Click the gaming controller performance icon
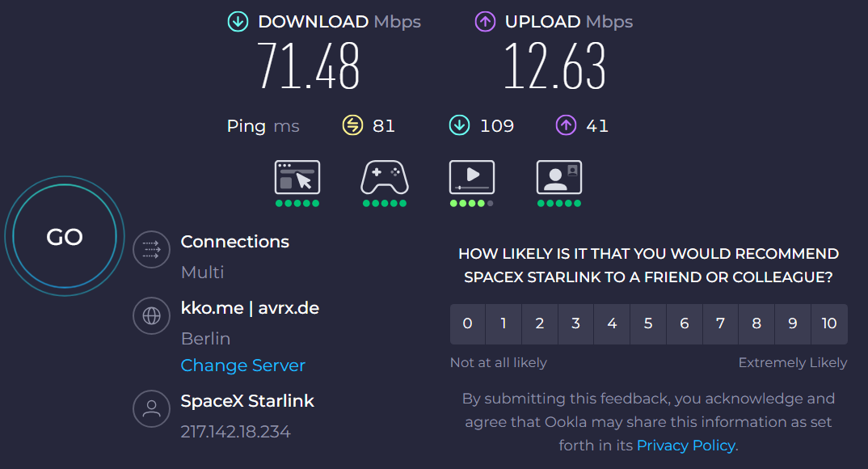868x469 pixels. tap(385, 177)
